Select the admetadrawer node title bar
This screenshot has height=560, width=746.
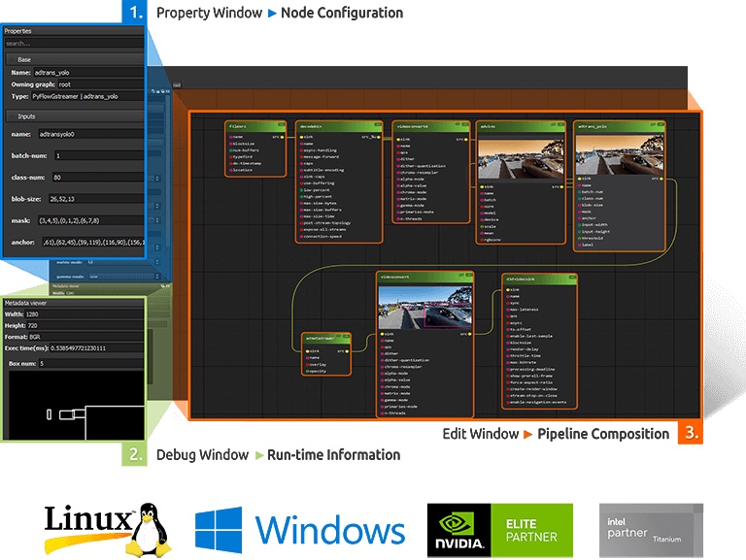(x=326, y=338)
